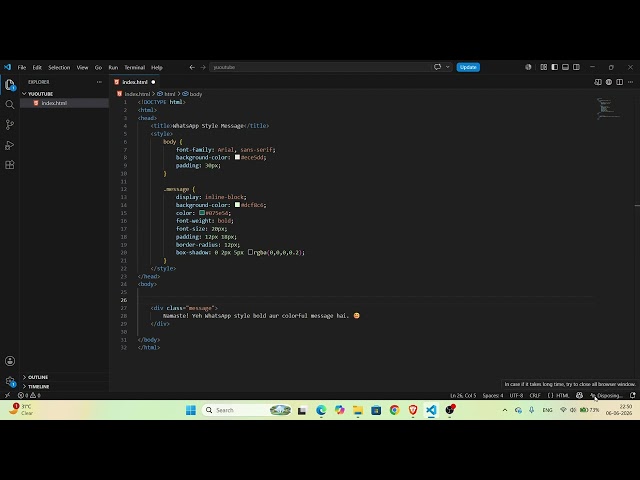This screenshot has width=640, height=480.
Task: Click the VS Code logo in title bar
Action: click(x=7, y=67)
